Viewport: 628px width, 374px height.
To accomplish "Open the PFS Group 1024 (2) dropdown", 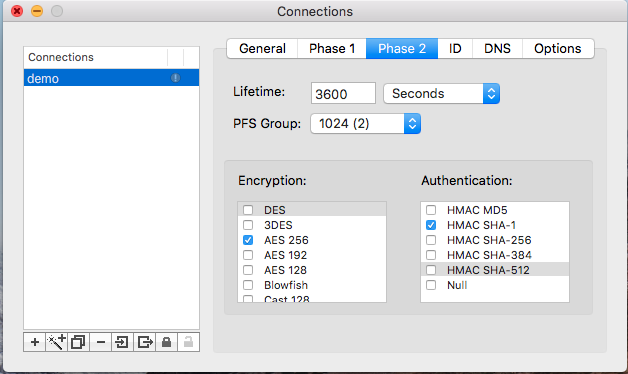I will click(x=366, y=124).
